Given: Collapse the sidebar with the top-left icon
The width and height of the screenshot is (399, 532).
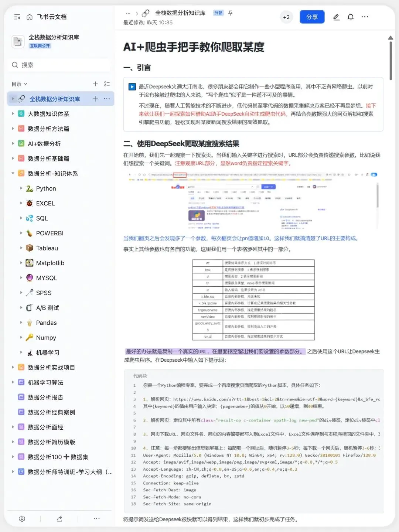Looking at the screenshot, I should tap(17, 17).
